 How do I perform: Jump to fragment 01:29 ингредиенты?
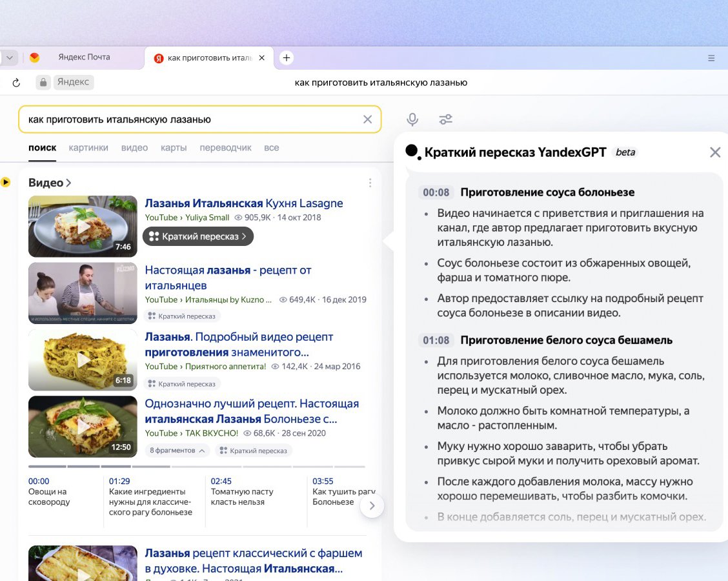[x=150, y=497]
